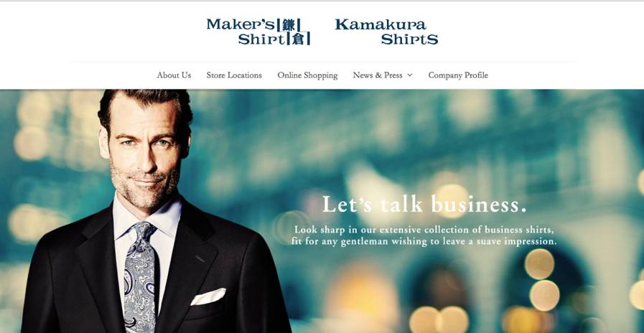Open the News & Press menu
The height and width of the screenshot is (333, 644).
[x=378, y=75]
